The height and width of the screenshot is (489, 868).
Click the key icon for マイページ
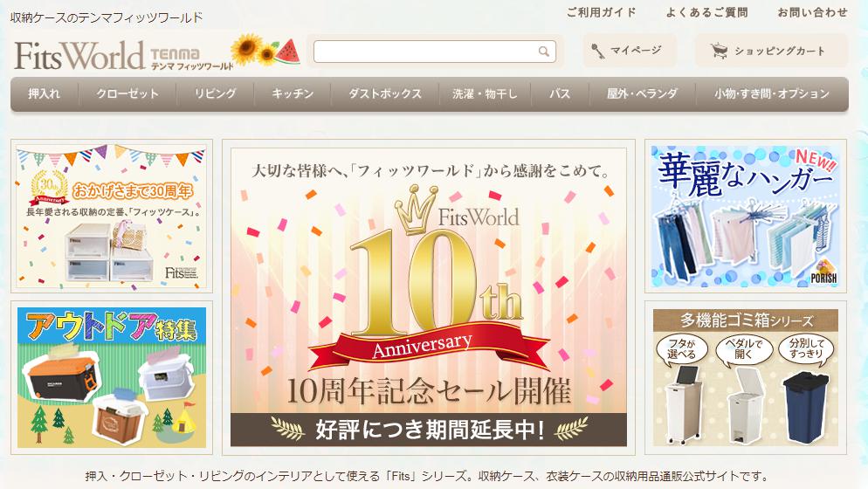pyautogui.click(x=597, y=51)
